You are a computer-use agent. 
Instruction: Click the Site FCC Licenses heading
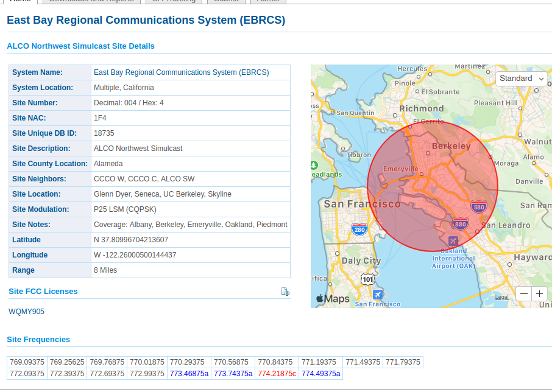click(43, 292)
